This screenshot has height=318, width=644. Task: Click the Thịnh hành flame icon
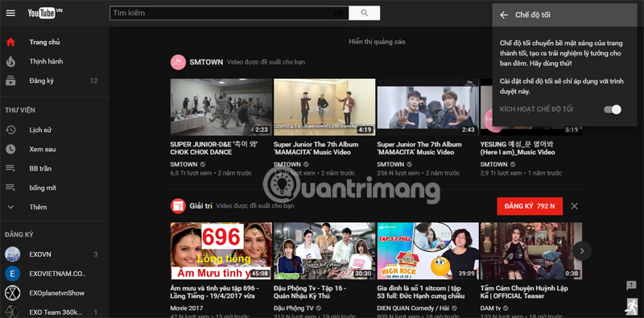point(10,61)
